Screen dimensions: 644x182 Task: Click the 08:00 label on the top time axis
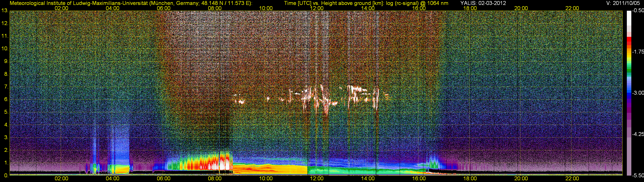pyautogui.click(x=214, y=8)
